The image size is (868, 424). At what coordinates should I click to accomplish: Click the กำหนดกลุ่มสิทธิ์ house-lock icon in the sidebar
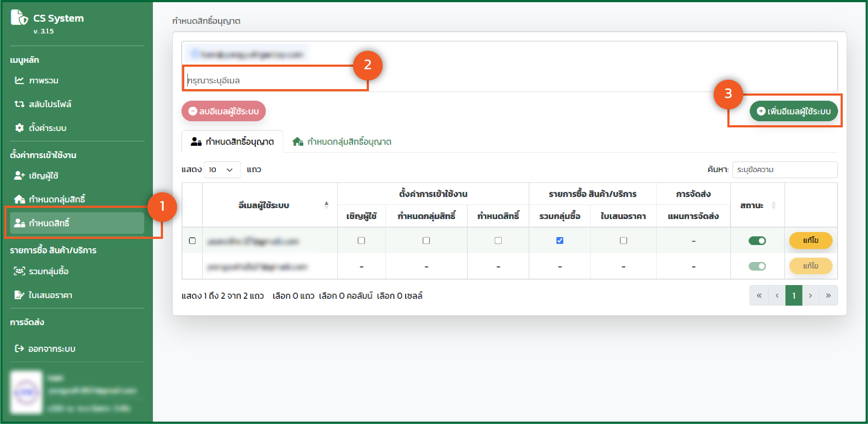point(19,199)
